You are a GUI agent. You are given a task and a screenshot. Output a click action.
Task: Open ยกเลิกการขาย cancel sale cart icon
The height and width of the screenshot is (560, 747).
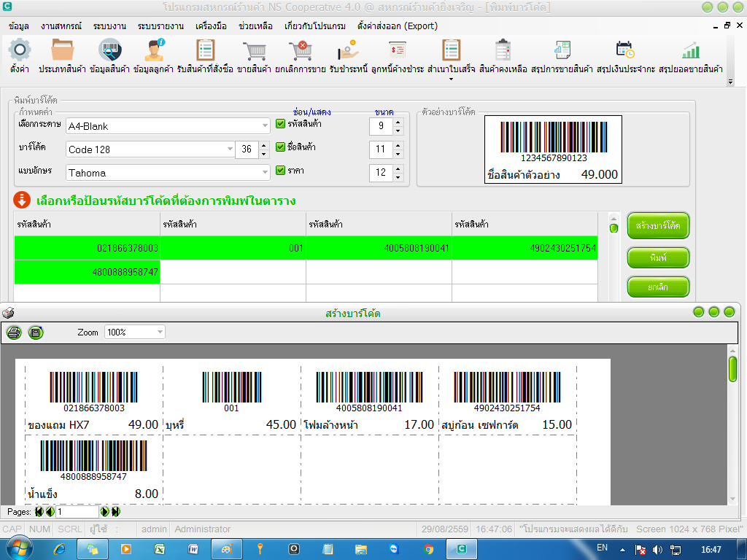[x=300, y=50]
